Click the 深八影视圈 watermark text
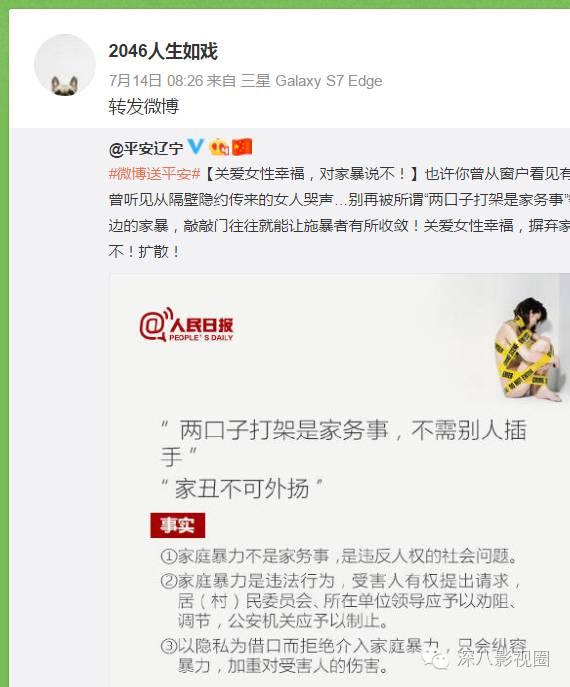570x687 pixels. [x=503, y=658]
